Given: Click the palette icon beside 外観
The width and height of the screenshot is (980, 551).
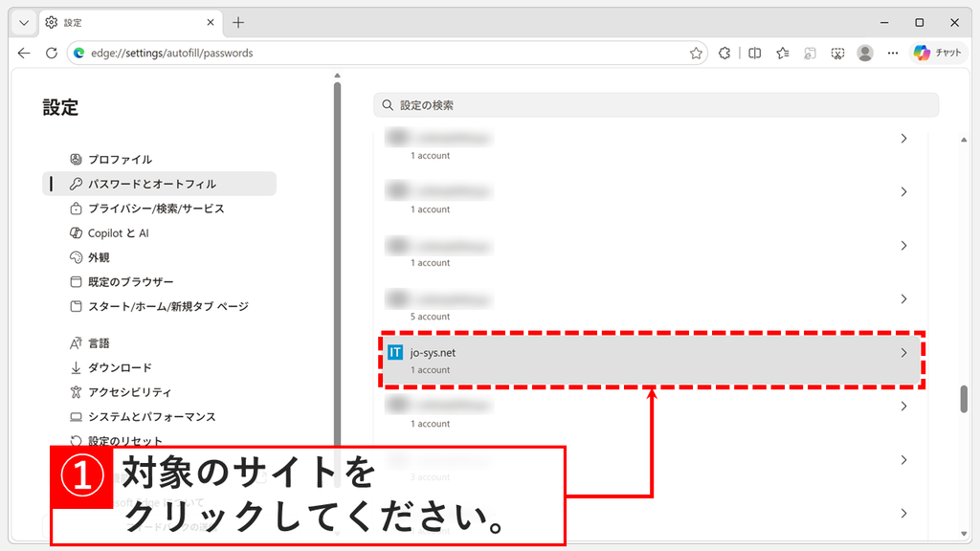Looking at the screenshot, I should pos(76,257).
